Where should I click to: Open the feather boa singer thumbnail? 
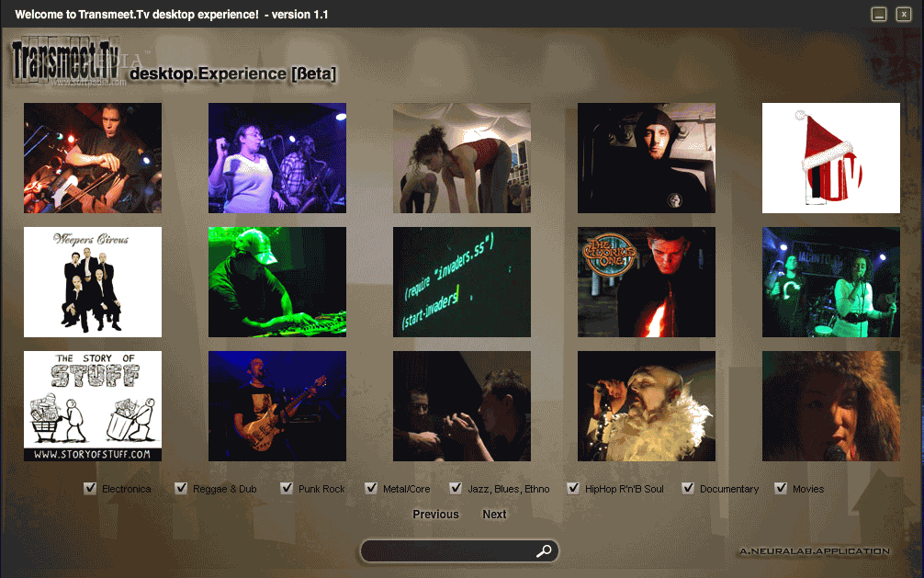647,406
